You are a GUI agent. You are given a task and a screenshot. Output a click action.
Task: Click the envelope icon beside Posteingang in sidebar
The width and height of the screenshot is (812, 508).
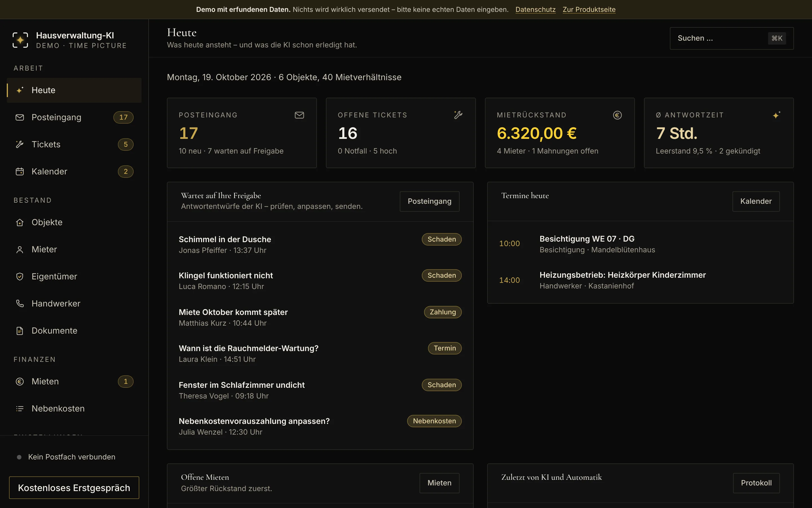pos(20,117)
